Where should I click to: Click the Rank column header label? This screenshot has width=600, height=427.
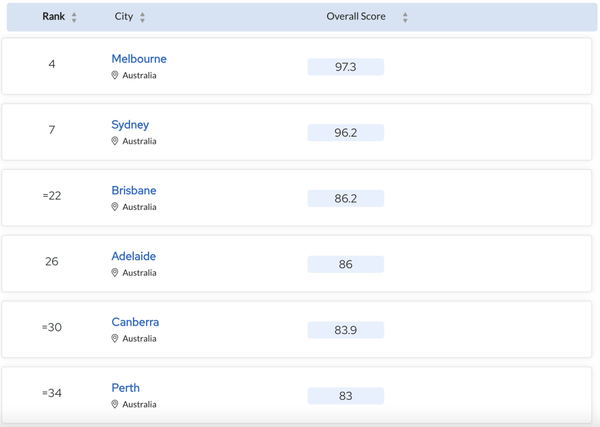point(53,17)
